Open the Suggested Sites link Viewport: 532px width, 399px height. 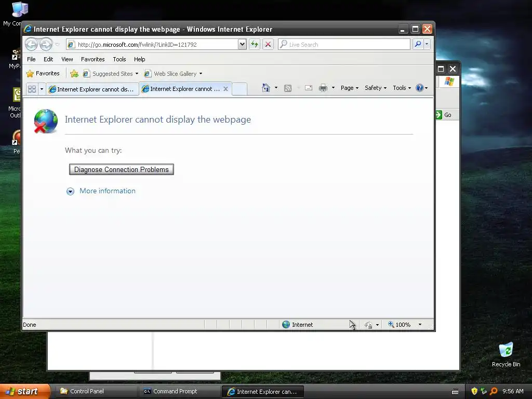[111, 74]
